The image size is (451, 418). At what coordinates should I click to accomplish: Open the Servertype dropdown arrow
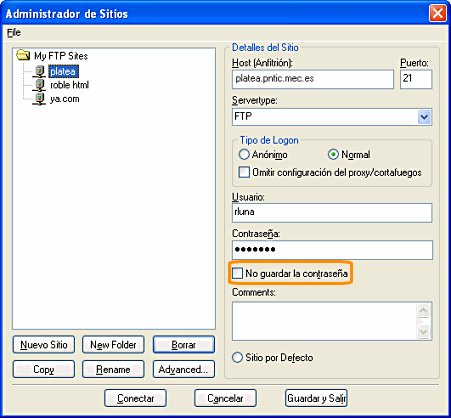[x=424, y=117]
